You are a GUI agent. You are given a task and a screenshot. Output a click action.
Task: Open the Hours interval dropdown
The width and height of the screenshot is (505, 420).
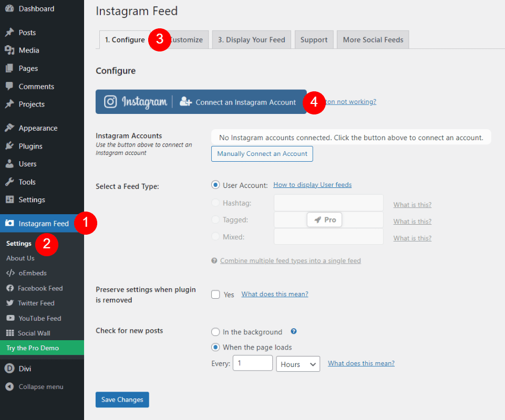click(x=297, y=363)
